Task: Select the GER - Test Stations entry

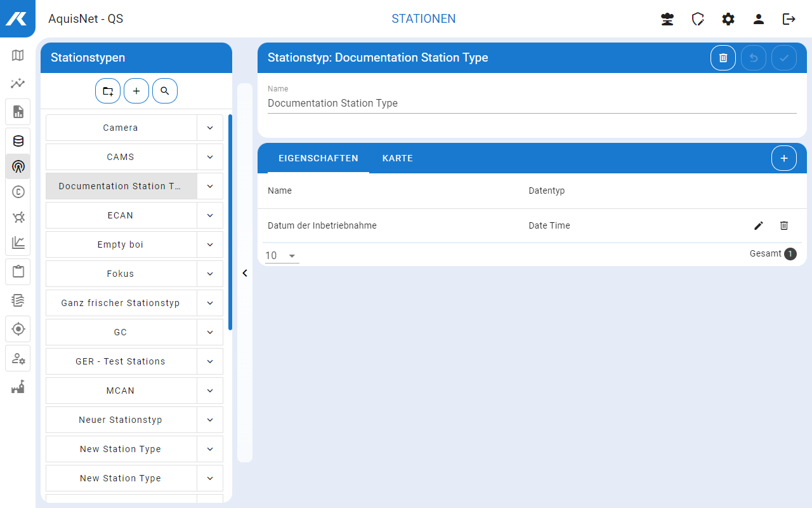Action: (121, 361)
